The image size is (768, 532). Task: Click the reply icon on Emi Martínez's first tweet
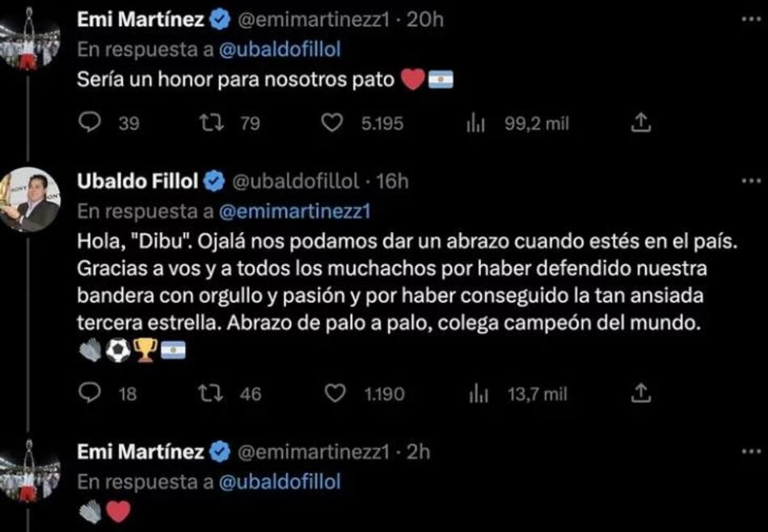(89, 123)
